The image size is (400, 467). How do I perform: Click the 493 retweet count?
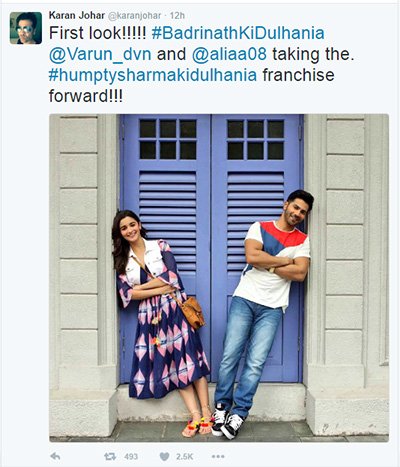(x=131, y=456)
